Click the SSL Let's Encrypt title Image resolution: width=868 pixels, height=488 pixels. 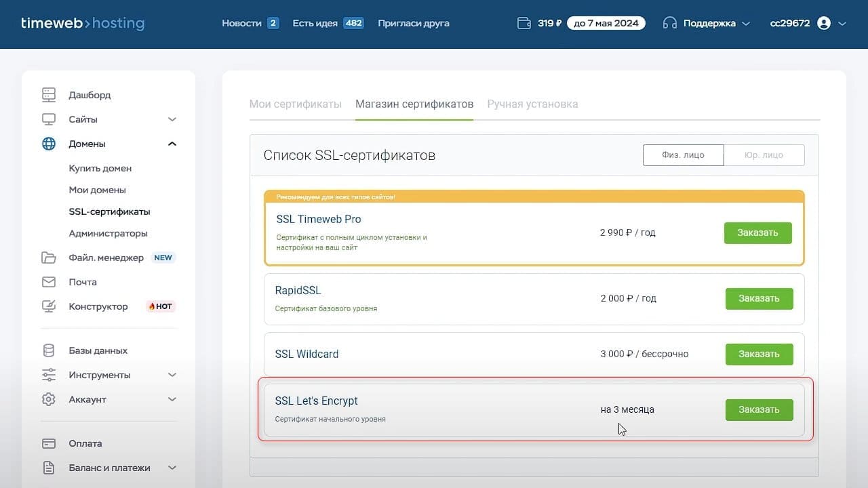[316, 401]
